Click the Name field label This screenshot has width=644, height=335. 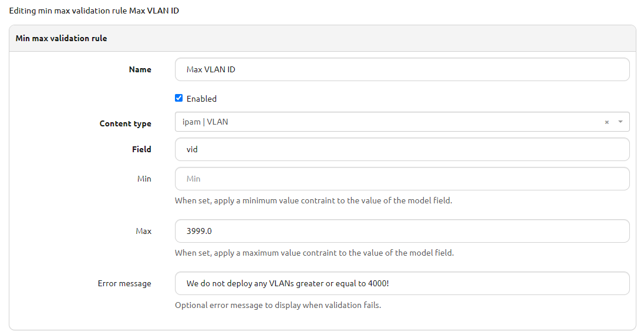click(140, 69)
